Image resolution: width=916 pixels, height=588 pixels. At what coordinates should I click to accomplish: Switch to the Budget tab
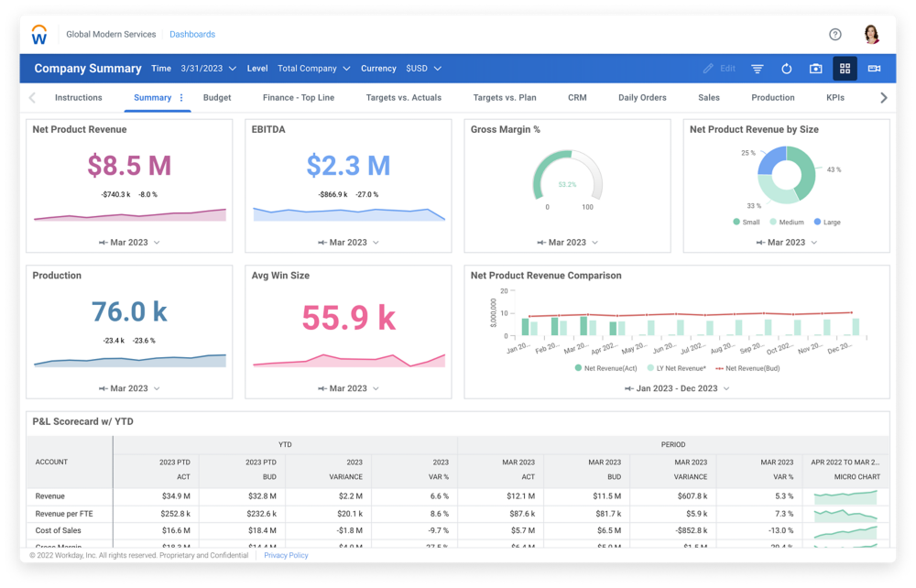click(x=217, y=97)
